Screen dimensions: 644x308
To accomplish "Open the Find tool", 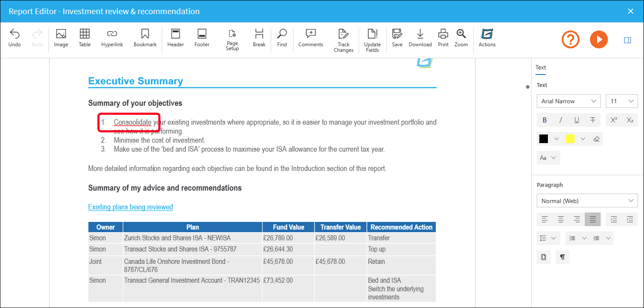I will pyautogui.click(x=282, y=38).
